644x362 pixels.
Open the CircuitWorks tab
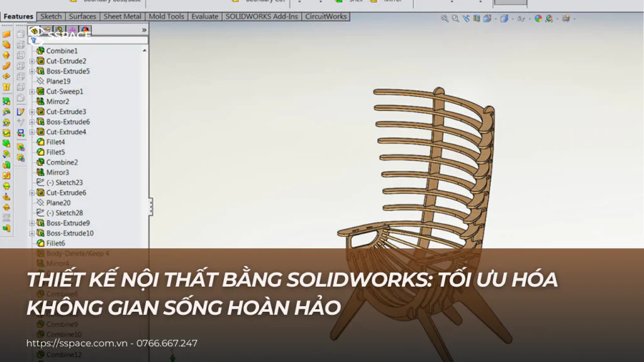pyautogui.click(x=326, y=16)
